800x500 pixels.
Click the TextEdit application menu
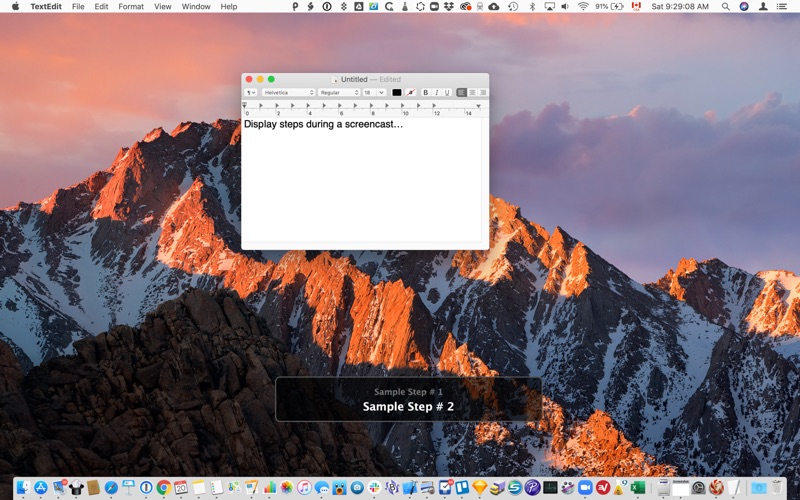pyautogui.click(x=46, y=6)
